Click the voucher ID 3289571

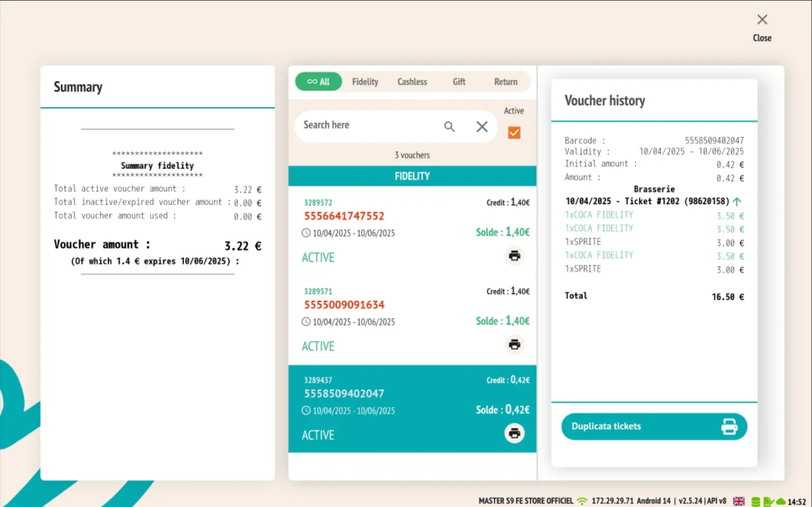(318, 291)
